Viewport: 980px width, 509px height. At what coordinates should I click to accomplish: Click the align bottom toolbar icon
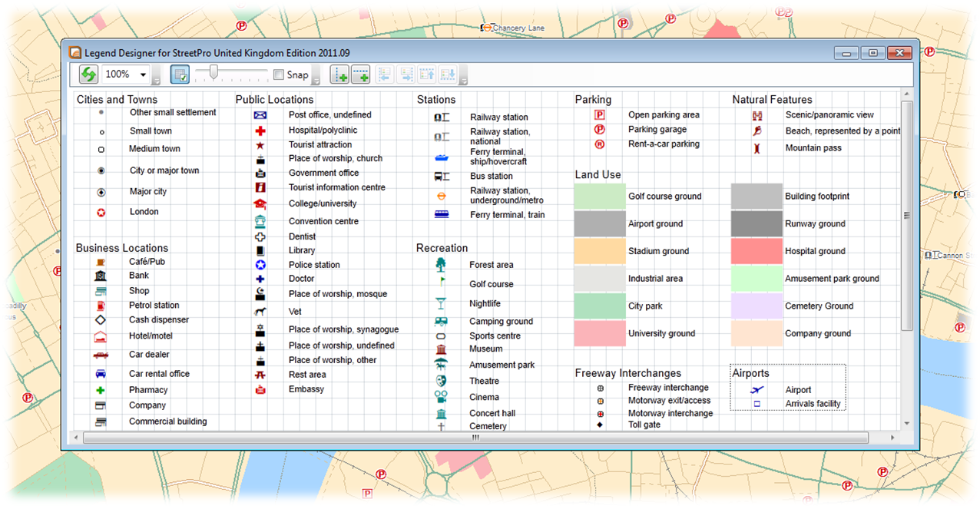pos(448,74)
